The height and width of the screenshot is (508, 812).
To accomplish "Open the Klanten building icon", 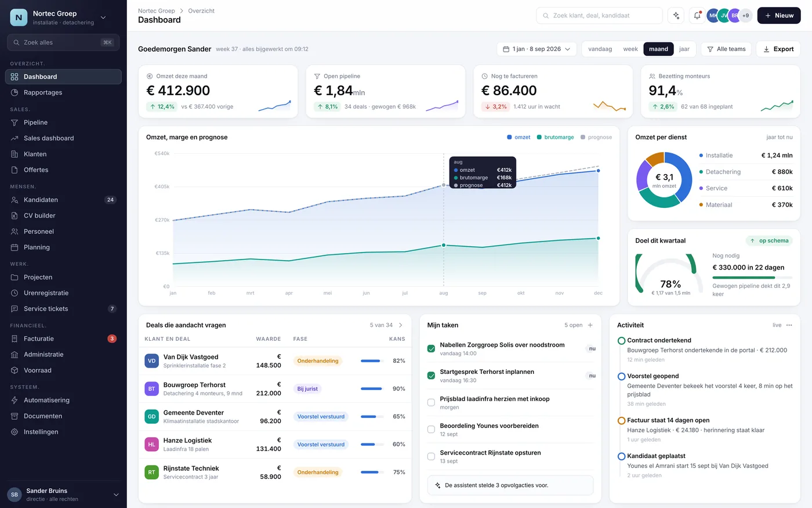I will [14, 154].
